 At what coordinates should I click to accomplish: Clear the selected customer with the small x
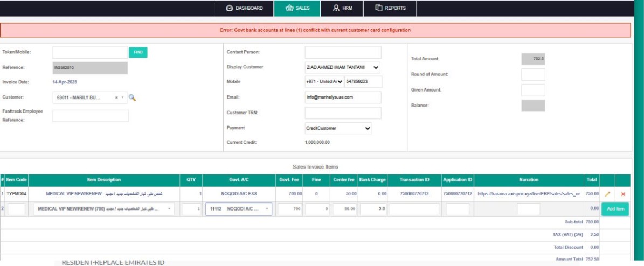[116, 98]
